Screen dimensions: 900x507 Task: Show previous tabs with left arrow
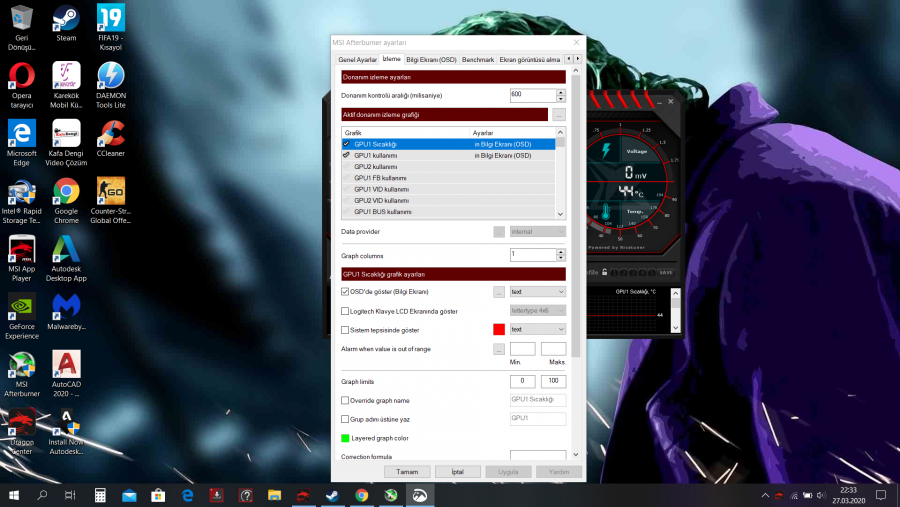click(569, 59)
